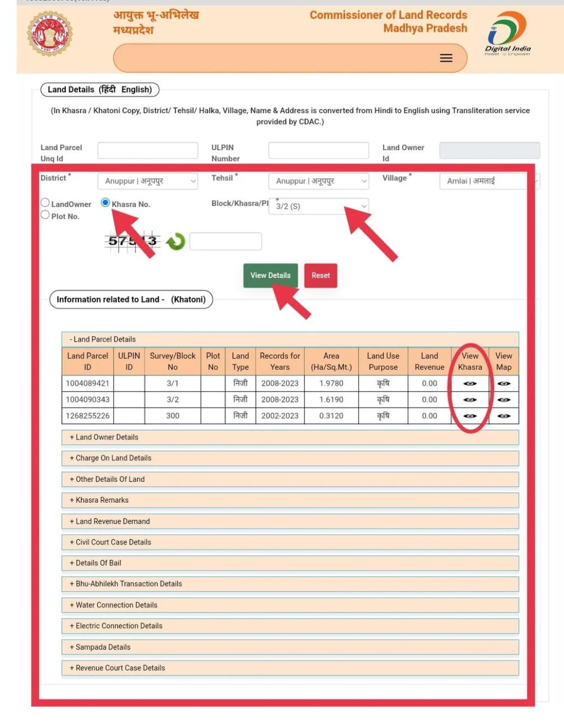Switch language to English in Land Details
Image resolution: width=564 pixels, height=728 pixels.
coord(136,89)
